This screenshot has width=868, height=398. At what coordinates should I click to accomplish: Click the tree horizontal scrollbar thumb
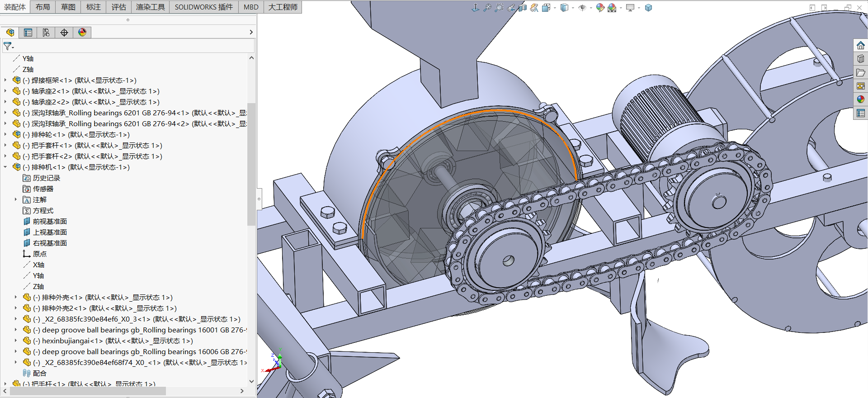pos(88,391)
